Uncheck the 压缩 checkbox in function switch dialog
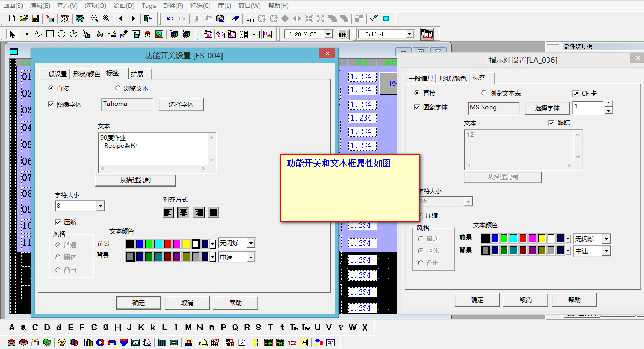Image resolution: width=644 pixels, height=349 pixels. pyautogui.click(x=58, y=222)
